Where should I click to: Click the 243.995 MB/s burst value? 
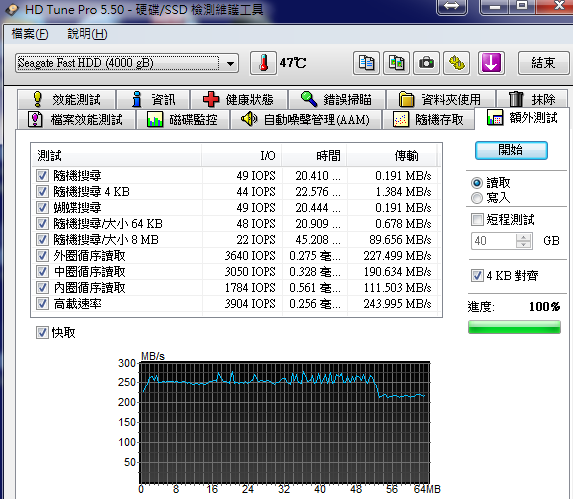tap(397, 304)
